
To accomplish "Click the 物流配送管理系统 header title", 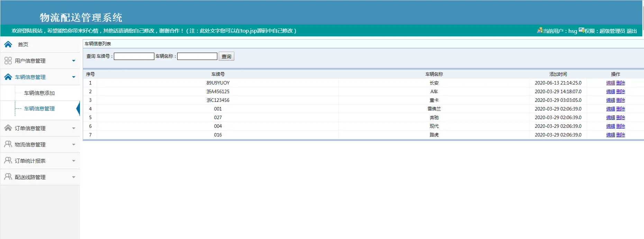I will coord(81,17).
